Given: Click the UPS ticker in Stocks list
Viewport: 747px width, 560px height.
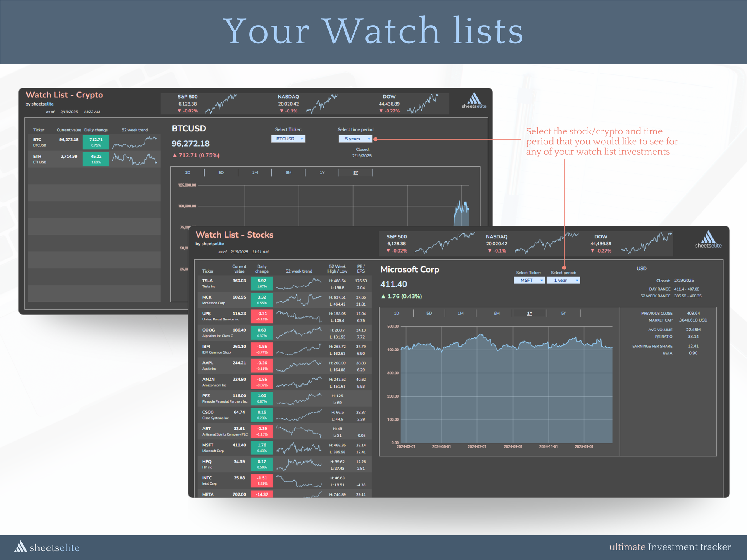Looking at the screenshot, I should click(207, 314).
